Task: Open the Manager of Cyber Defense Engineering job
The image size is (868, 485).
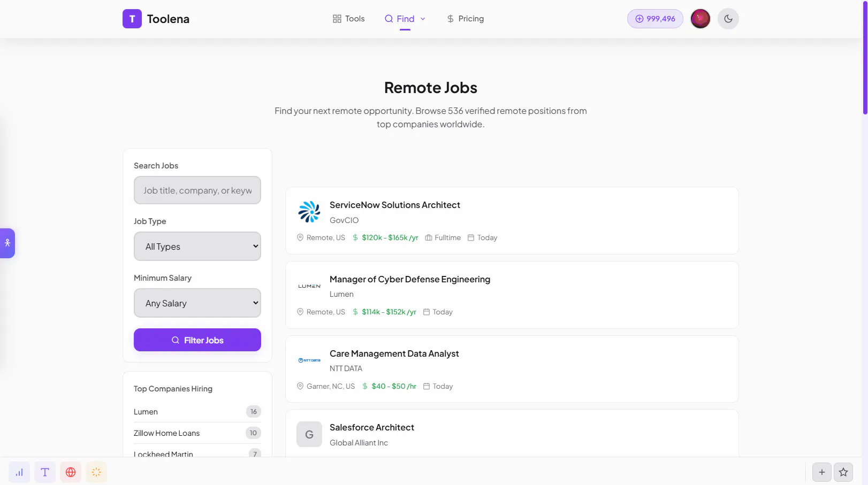Action: pyautogui.click(x=410, y=279)
